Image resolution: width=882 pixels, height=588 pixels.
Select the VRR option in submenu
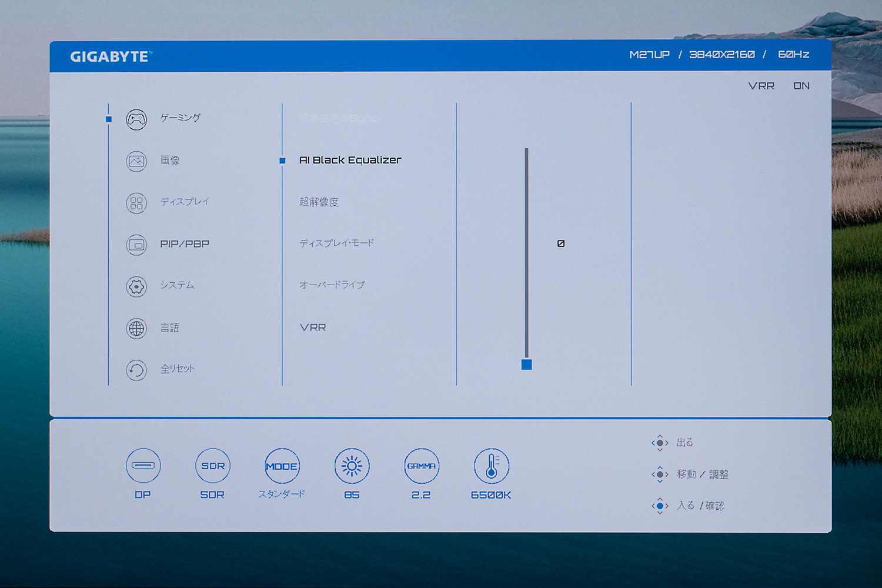pos(313,328)
